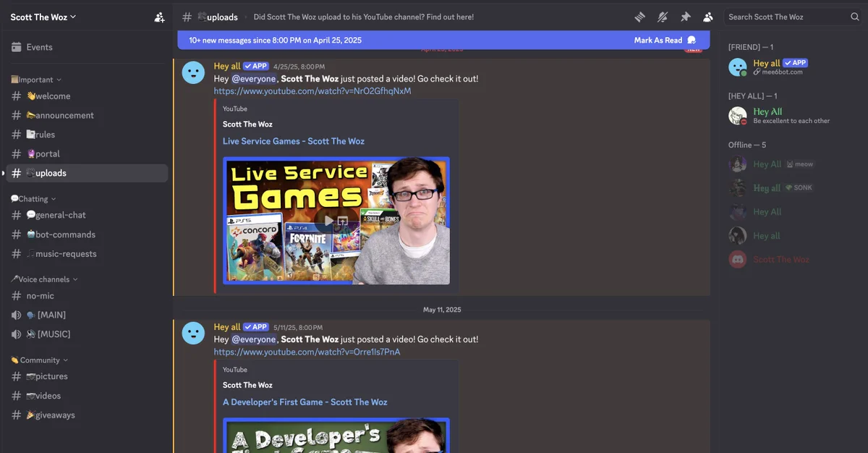Open Events in the sidebar
This screenshot has height=453, width=868.
coord(87,47)
